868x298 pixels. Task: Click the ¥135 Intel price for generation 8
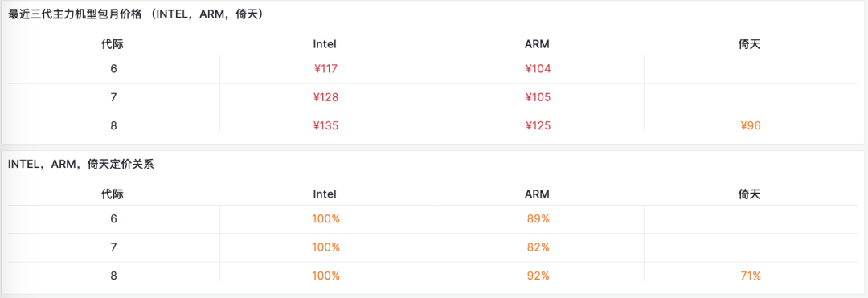click(325, 125)
